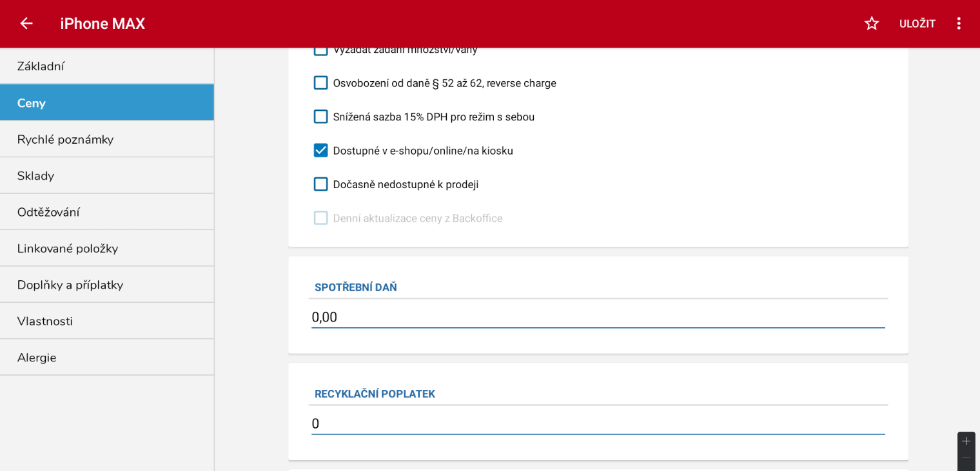Show the Alergie section
The width and height of the screenshot is (980, 471).
106,358
